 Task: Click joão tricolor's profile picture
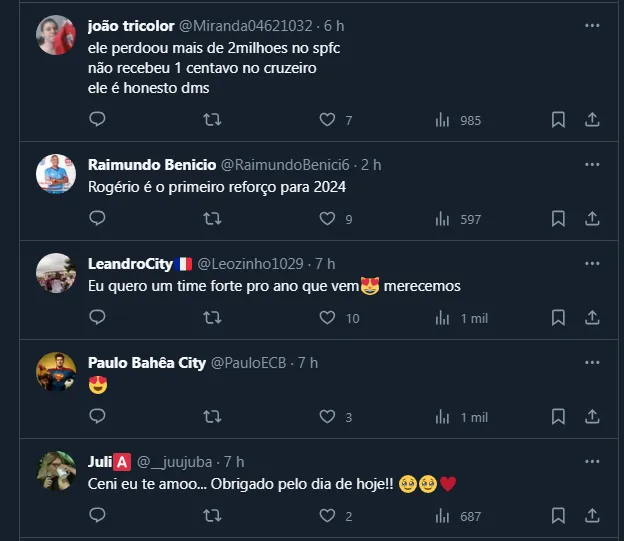(x=56, y=36)
